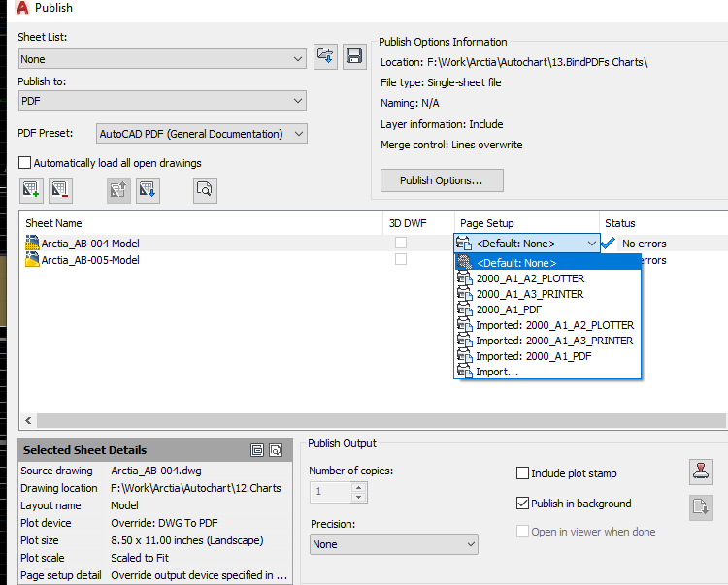Open the Sheet List dropdown

point(162,59)
